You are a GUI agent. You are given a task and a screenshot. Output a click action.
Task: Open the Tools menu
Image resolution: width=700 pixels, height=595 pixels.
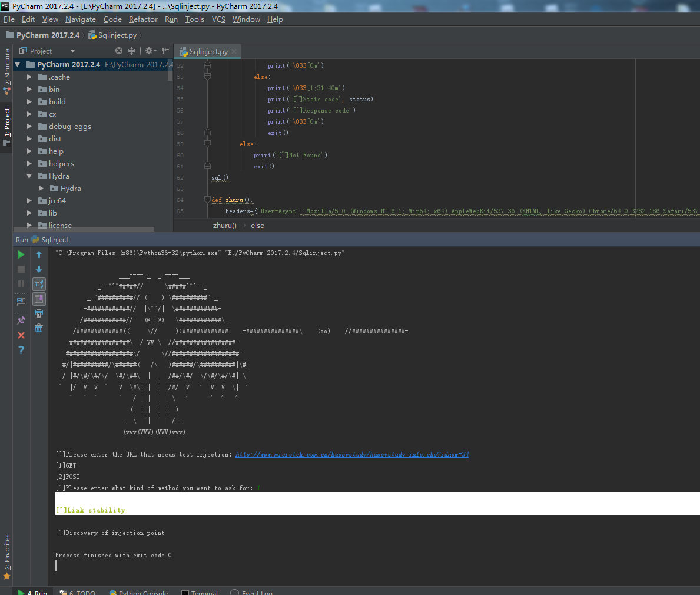(195, 19)
